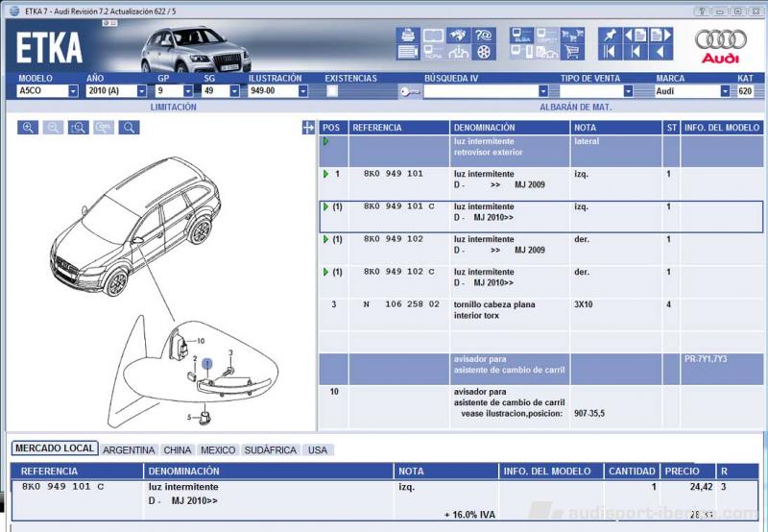Switch to Mexico tab
Screen dimensions: 768x532
point(218,449)
